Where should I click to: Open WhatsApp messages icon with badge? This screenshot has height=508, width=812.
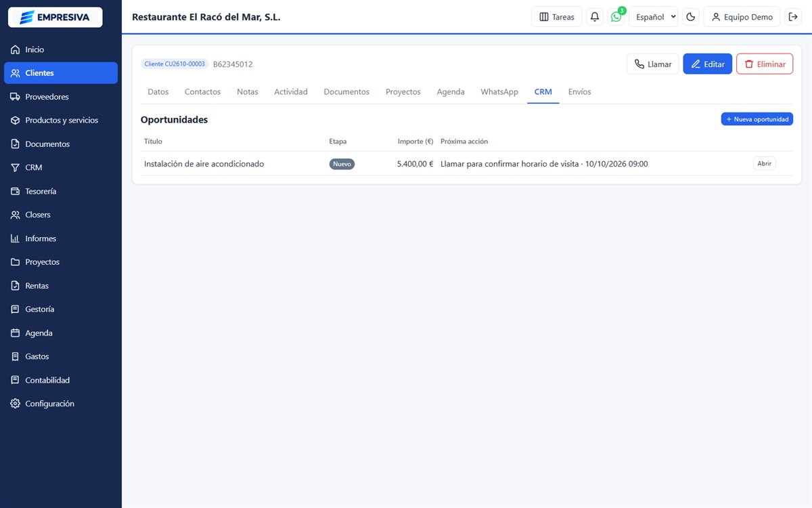pyautogui.click(x=616, y=17)
